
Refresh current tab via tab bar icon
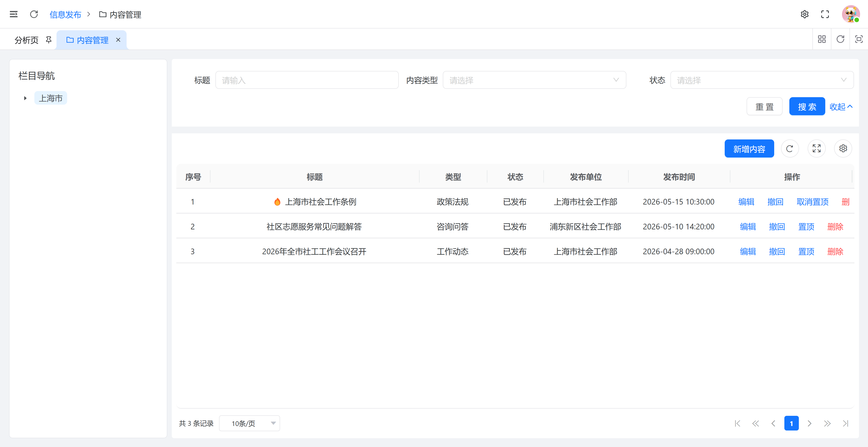[840, 39]
